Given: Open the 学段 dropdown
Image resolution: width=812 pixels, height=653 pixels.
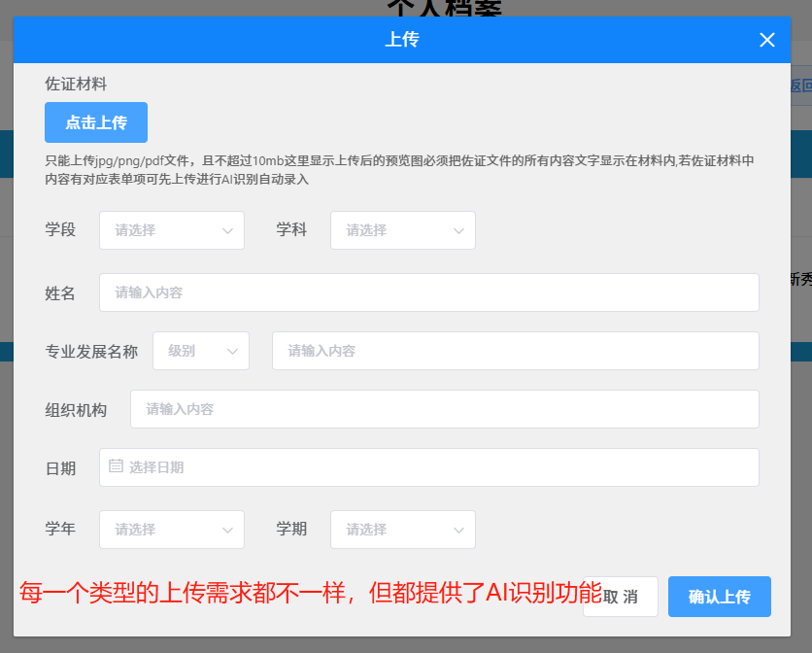Looking at the screenshot, I should tap(171, 230).
